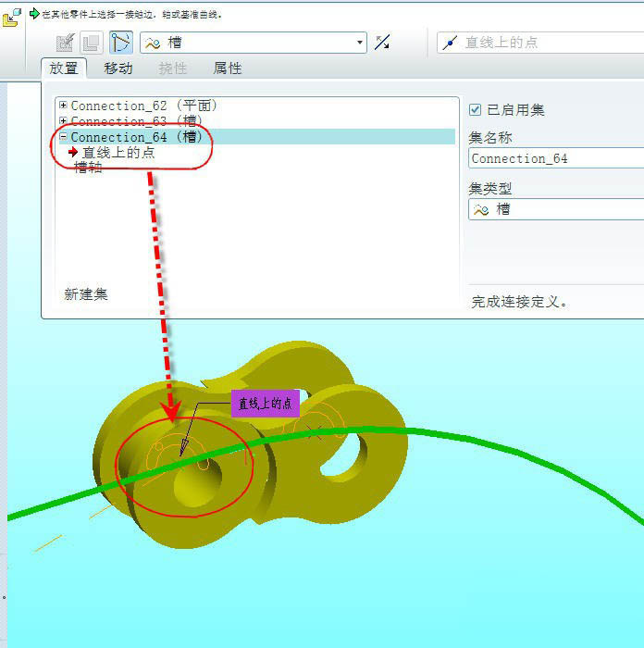644x648 pixels.
Task: Select 直线上的点 constraint entry
Action: (118, 153)
